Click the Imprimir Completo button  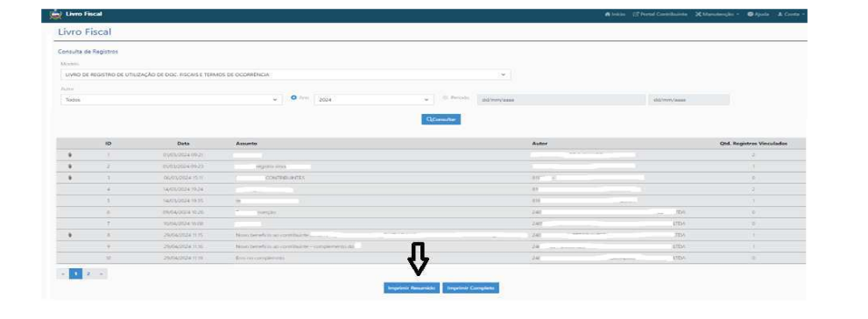coord(471,288)
